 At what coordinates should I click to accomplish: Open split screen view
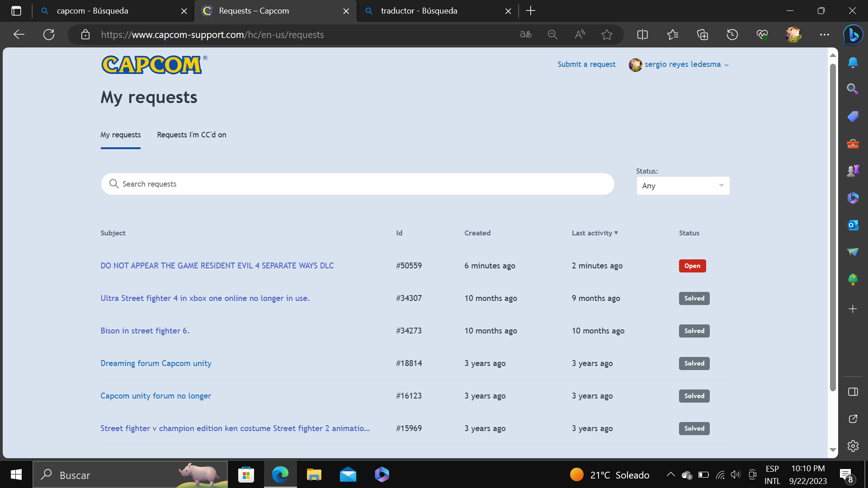[642, 35]
